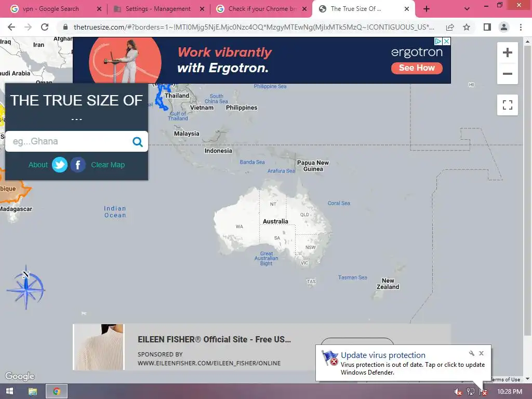Reload the current page
This screenshot has width=532, height=399.
(45, 27)
